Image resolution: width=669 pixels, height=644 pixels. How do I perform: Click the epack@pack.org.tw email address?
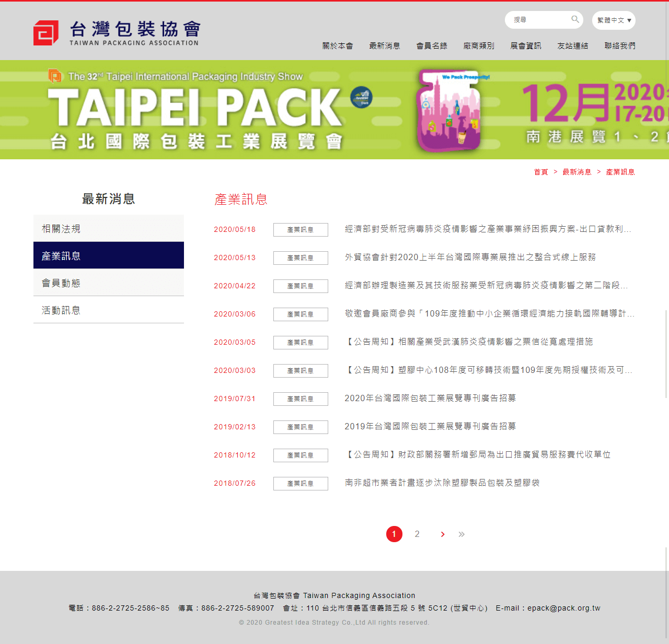(564, 608)
